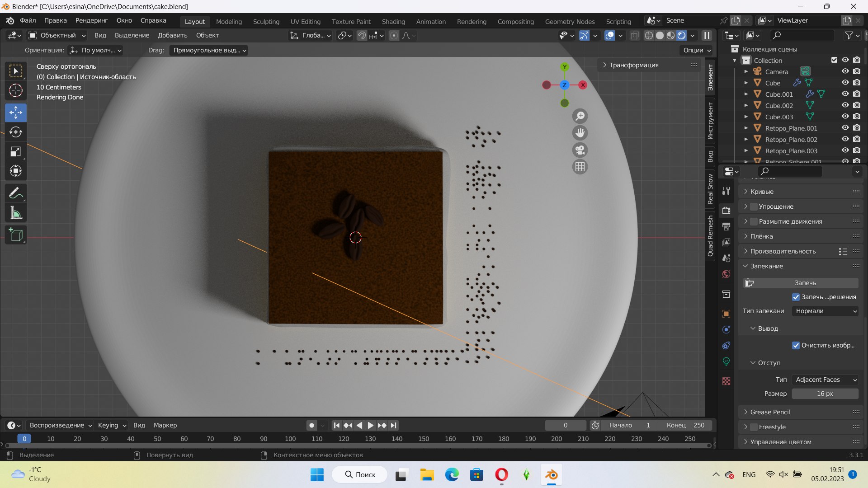Select the 3D Cursor tool
This screenshot has height=488, width=868.
click(x=16, y=91)
